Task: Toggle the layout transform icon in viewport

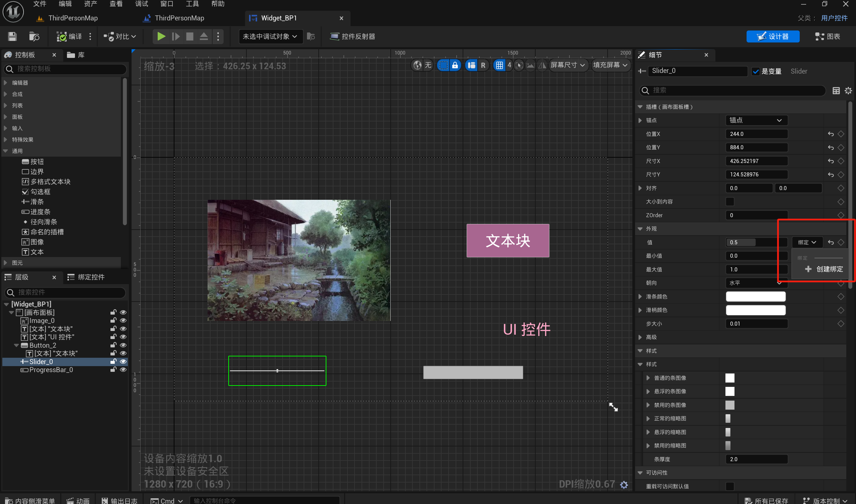Action: tap(471, 65)
